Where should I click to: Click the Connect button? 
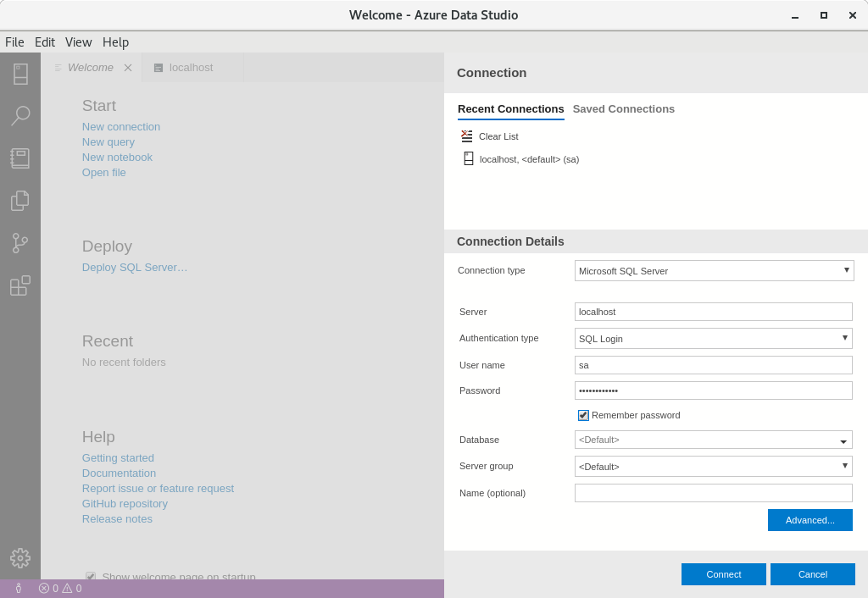724,574
